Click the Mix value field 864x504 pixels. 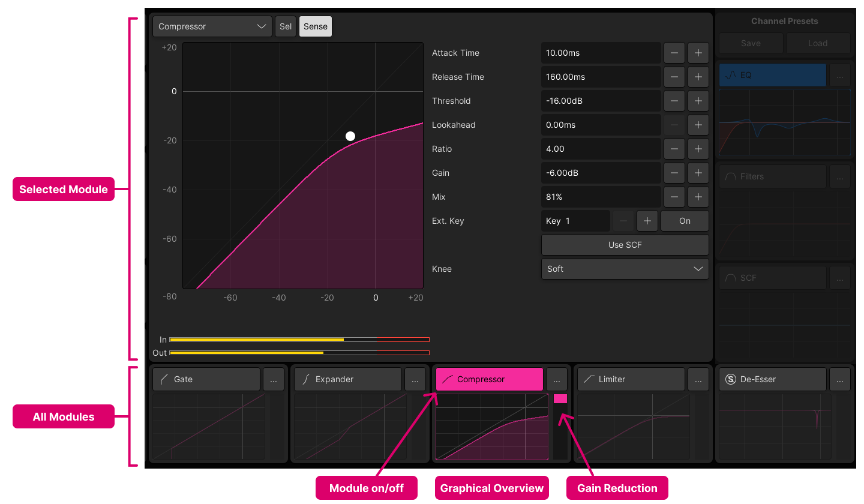601,197
